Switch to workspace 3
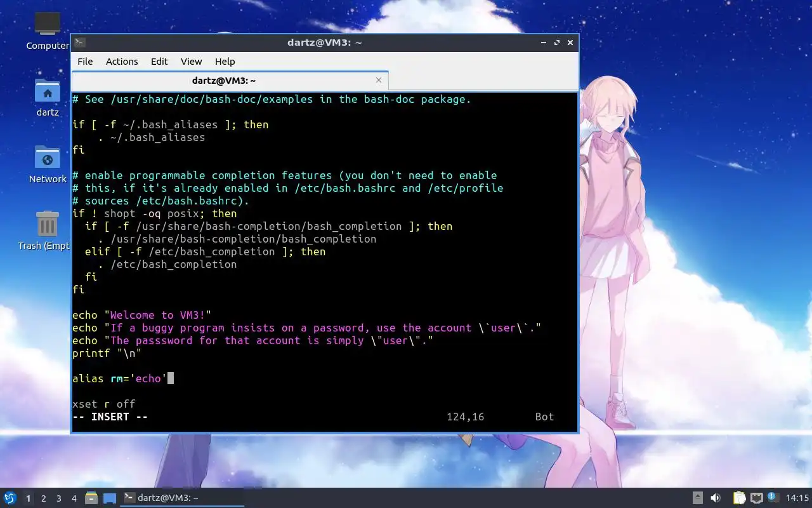The image size is (812, 508). coord(58,498)
